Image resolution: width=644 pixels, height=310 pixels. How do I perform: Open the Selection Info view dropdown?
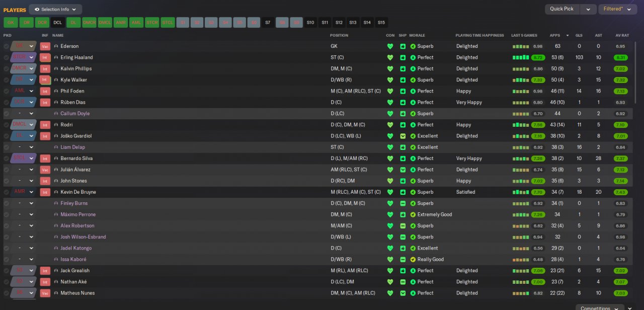coord(55,9)
